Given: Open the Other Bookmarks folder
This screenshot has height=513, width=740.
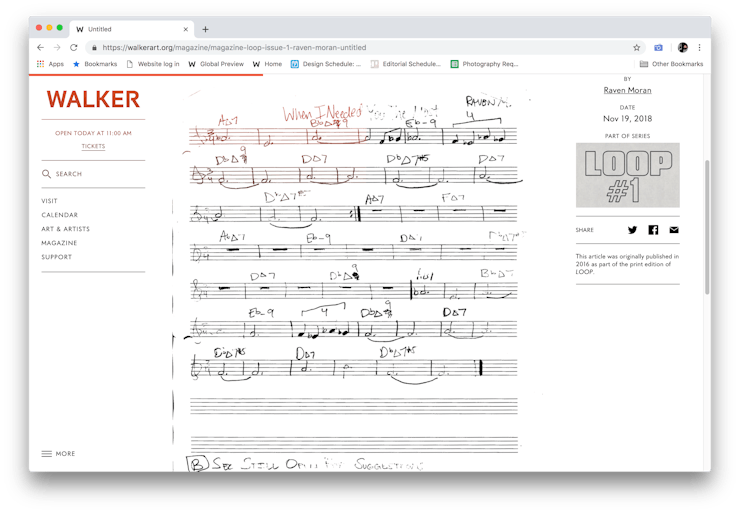Looking at the screenshot, I should click(x=671, y=64).
